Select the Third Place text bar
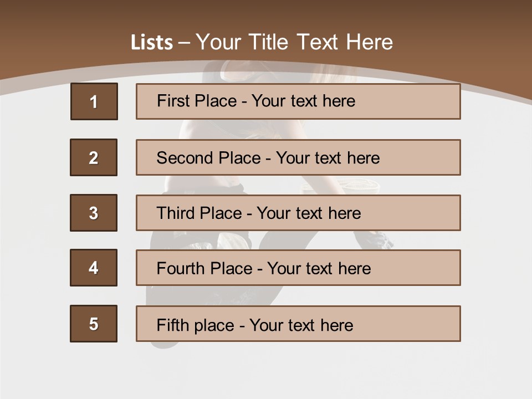 point(298,213)
